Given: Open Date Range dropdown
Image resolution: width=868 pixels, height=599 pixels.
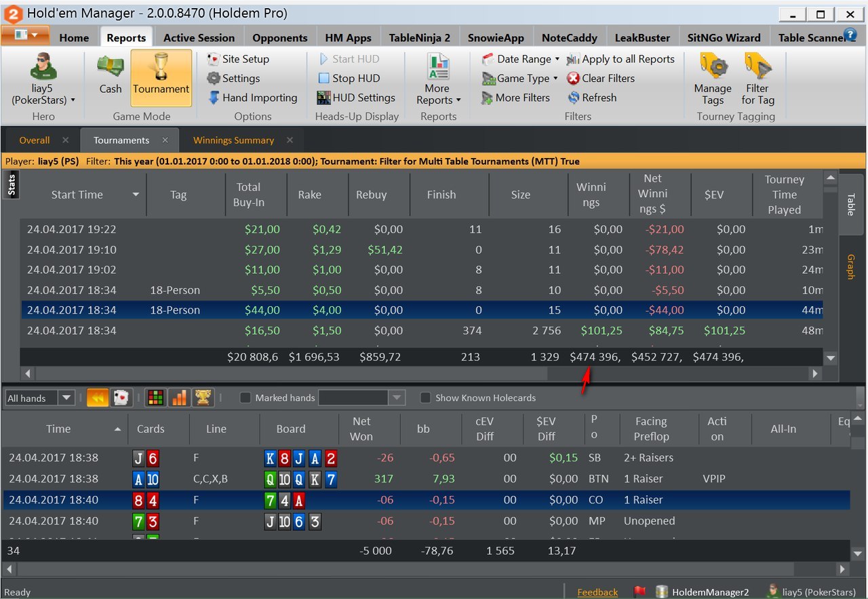Looking at the screenshot, I should (521, 59).
